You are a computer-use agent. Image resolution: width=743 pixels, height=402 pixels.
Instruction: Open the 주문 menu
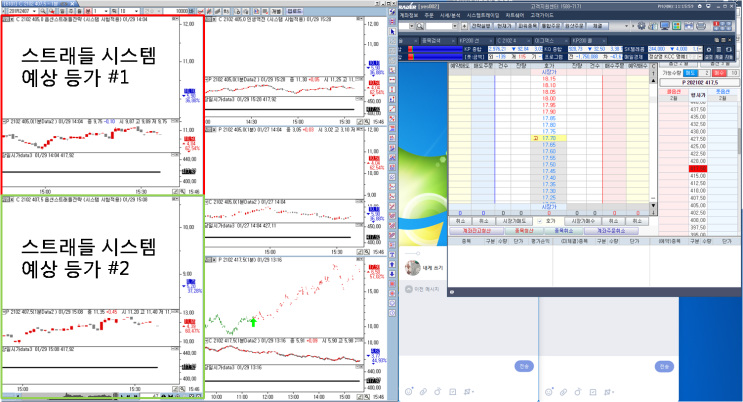tap(429, 15)
